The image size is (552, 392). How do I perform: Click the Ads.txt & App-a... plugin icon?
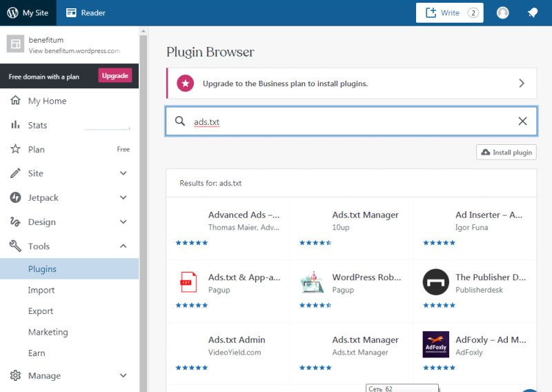click(x=188, y=282)
